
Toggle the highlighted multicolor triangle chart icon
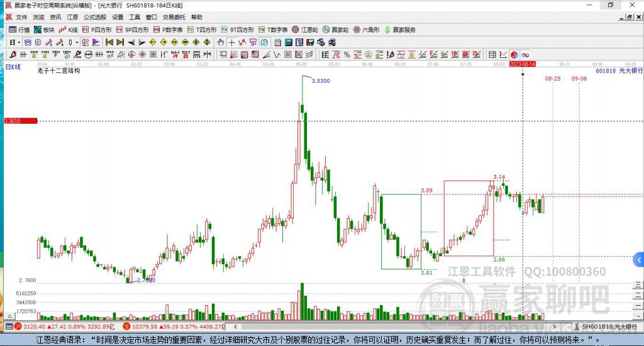click(96, 42)
